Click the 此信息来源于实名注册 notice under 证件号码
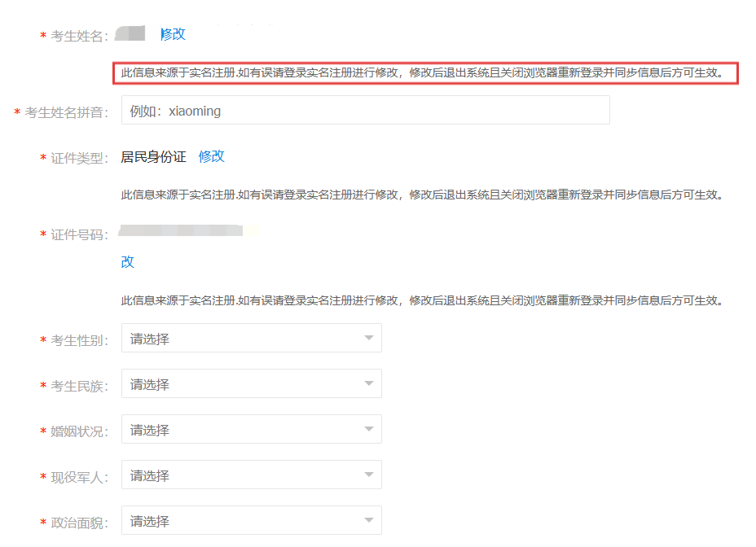This screenshot has height=547, width=756. pyautogui.click(x=422, y=300)
